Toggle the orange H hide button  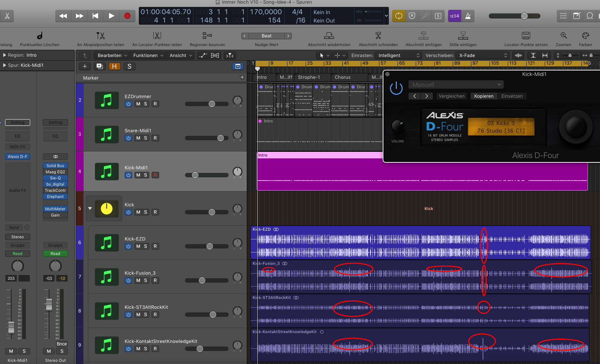point(114,66)
